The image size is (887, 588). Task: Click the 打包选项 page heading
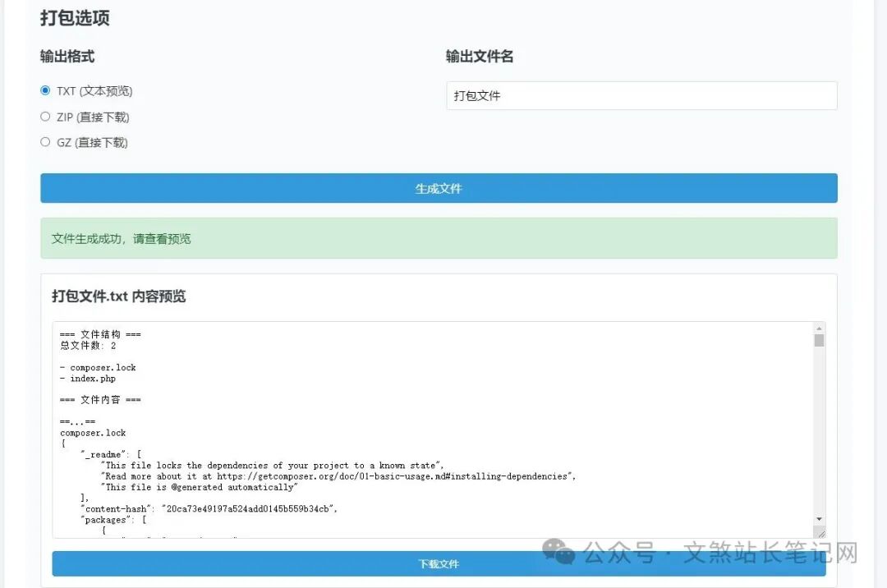point(75,17)
